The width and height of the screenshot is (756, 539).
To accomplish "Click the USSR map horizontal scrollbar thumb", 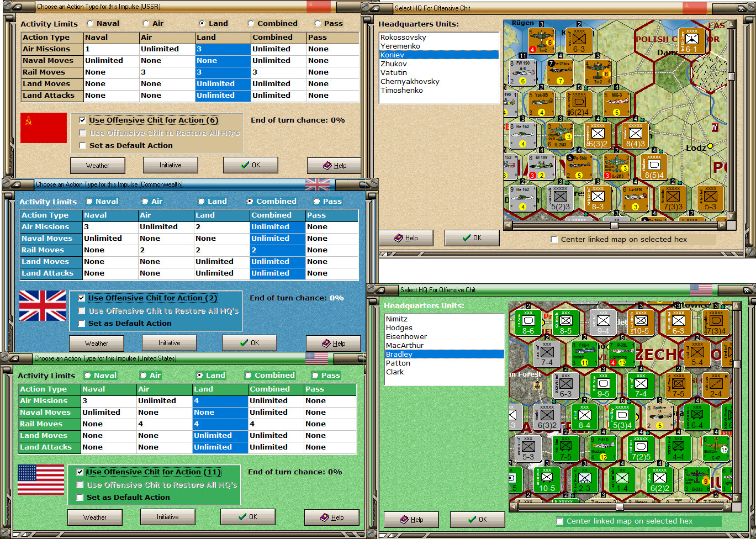I will coord(614,225).
